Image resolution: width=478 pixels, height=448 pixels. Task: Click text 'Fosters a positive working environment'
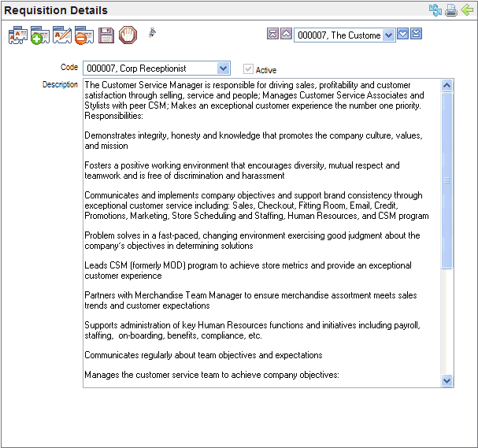point(157,165)
